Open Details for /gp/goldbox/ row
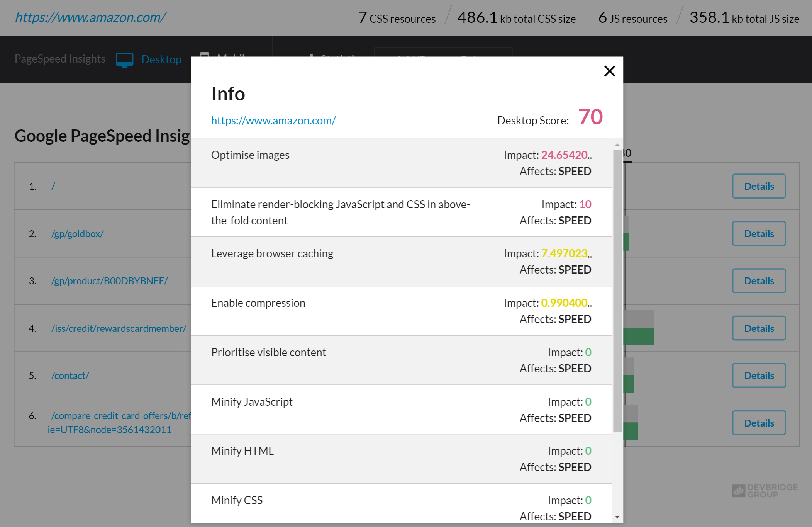This screenshot has width=812, height=527. (x=759, y=233)
